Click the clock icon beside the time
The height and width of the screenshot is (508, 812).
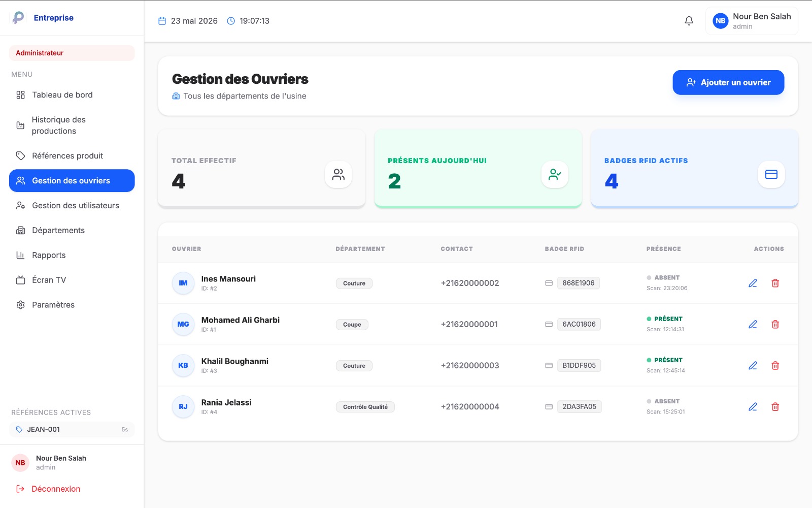point(230,21)
